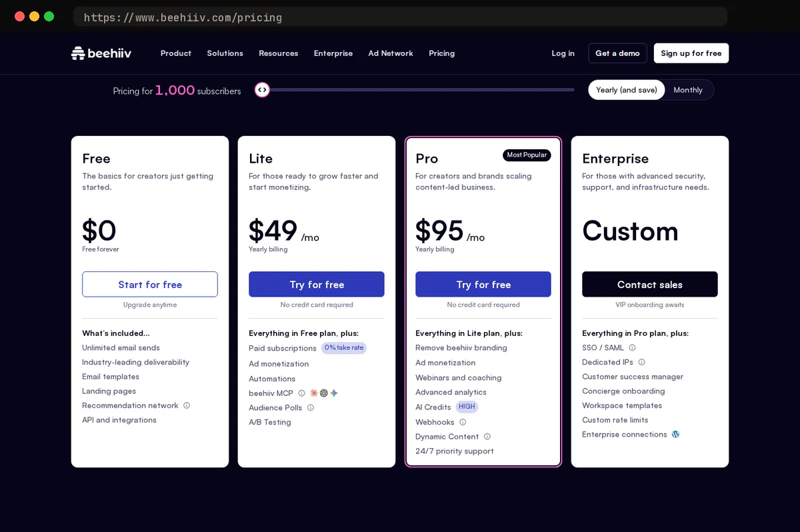800x532 pixels.
Task: Open the Product menu
Action: click(176, 53)
